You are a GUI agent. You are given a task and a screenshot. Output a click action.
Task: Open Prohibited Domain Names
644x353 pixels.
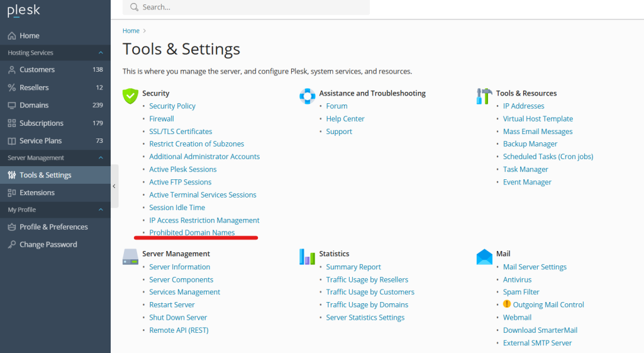pyautogui.click(x=192, y=233)
